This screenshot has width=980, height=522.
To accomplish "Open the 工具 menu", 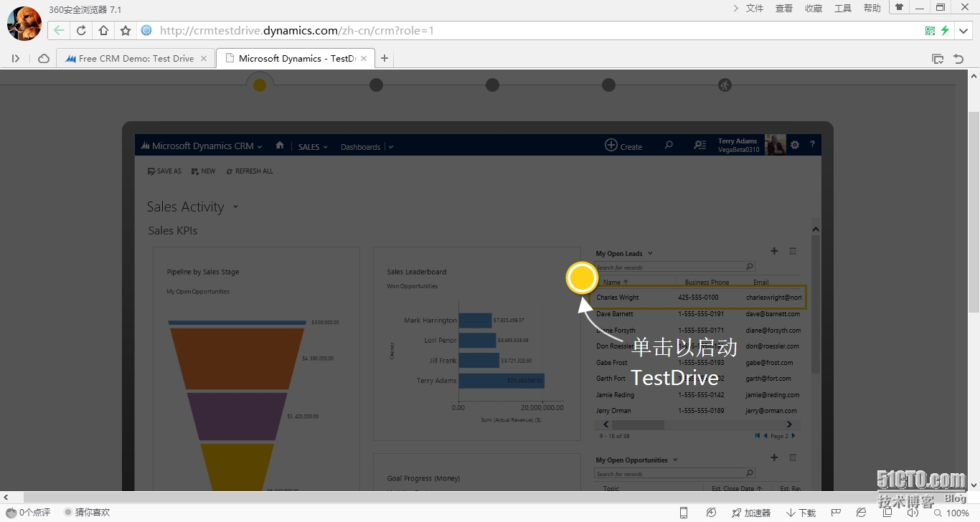I will point(843,9).
